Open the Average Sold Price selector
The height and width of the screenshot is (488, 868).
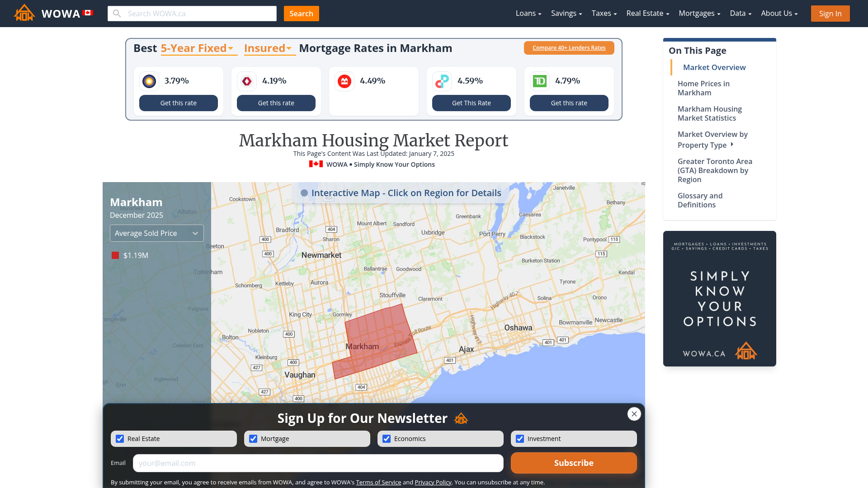tap(156, 233)
